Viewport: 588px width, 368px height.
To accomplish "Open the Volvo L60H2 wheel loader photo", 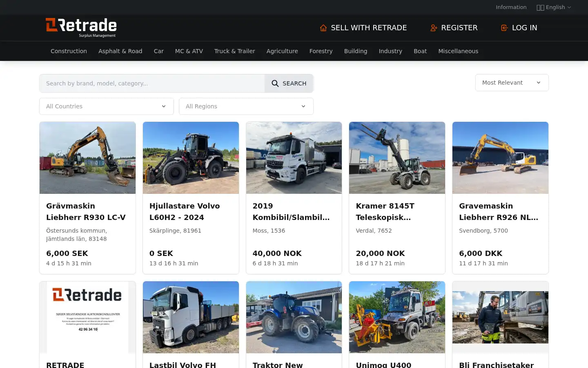I will point(191,158).
